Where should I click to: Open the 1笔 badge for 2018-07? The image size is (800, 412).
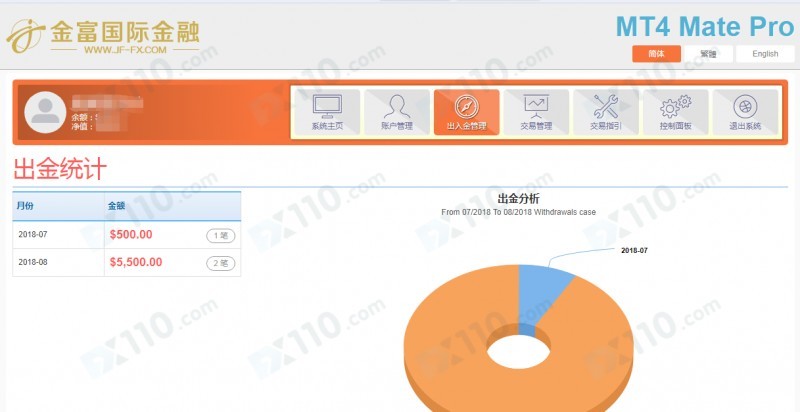[220, 236]
